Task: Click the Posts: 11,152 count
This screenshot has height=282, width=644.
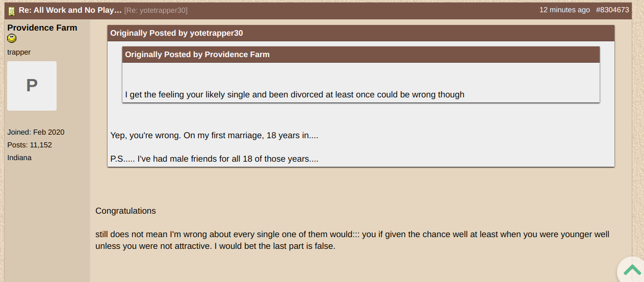Action: (x=30, y=145)
